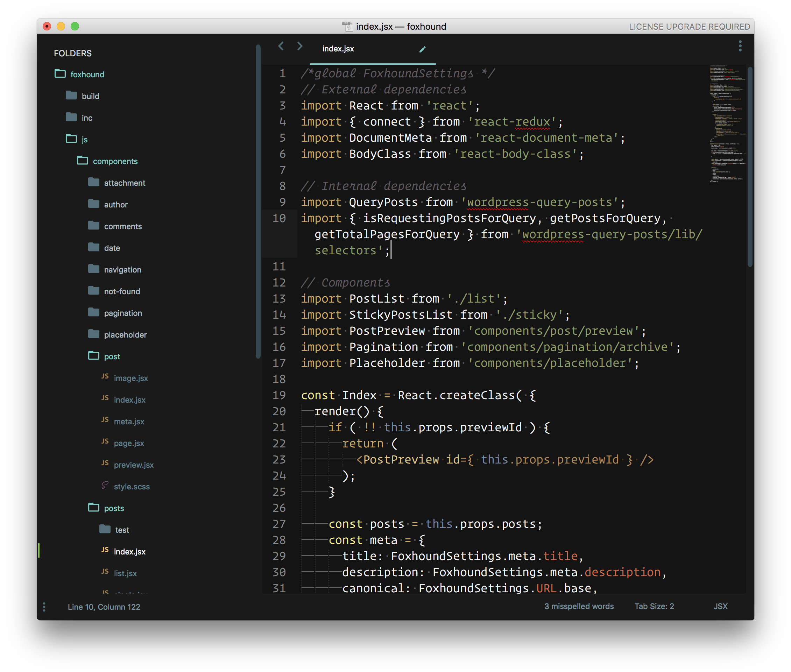Viewport: 791px width, 672px height.
Task: Click the folder icon beside components
Action: (82, 160)
